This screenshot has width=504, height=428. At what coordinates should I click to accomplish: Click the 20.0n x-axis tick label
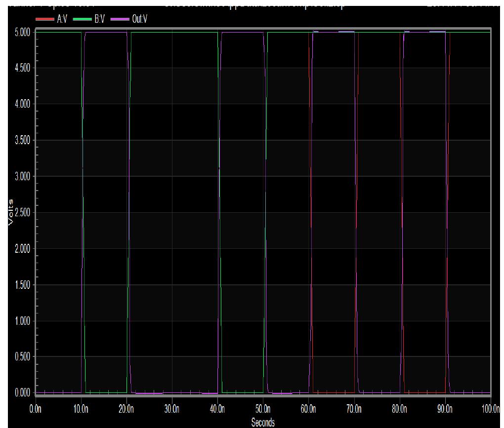[126, 409]
